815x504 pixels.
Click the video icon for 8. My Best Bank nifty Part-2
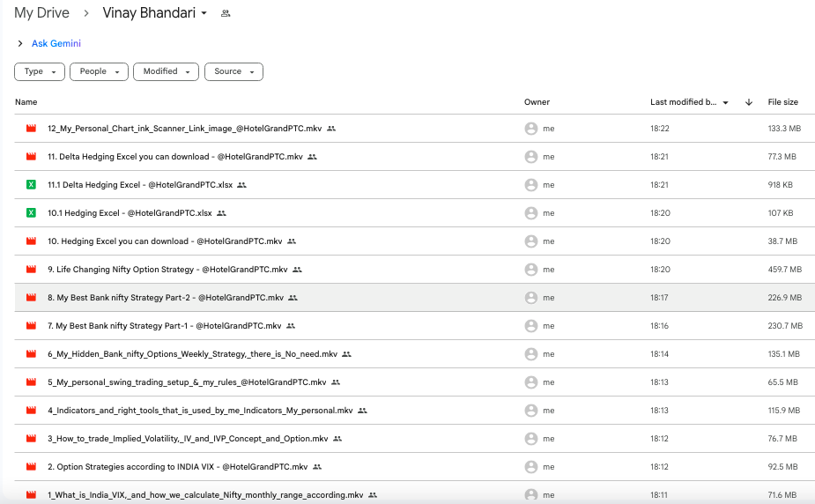tap(31, 297)
